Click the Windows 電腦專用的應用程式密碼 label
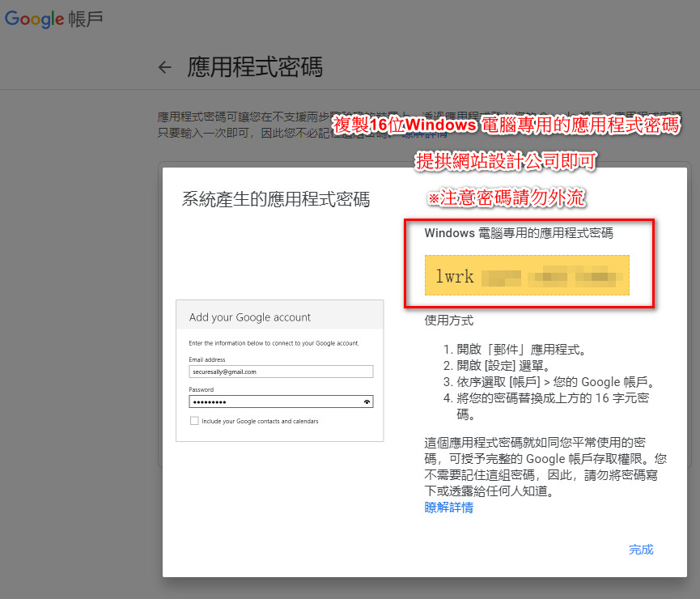The image size is (700, 599). coord(518,233)
